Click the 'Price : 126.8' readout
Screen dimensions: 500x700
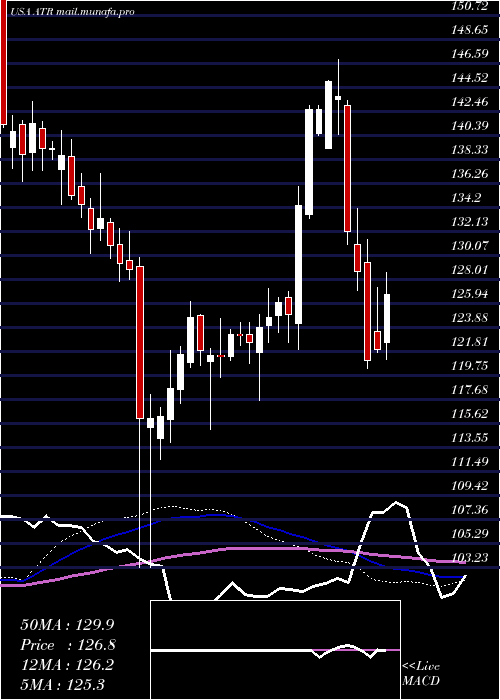(x=68, y=645)
